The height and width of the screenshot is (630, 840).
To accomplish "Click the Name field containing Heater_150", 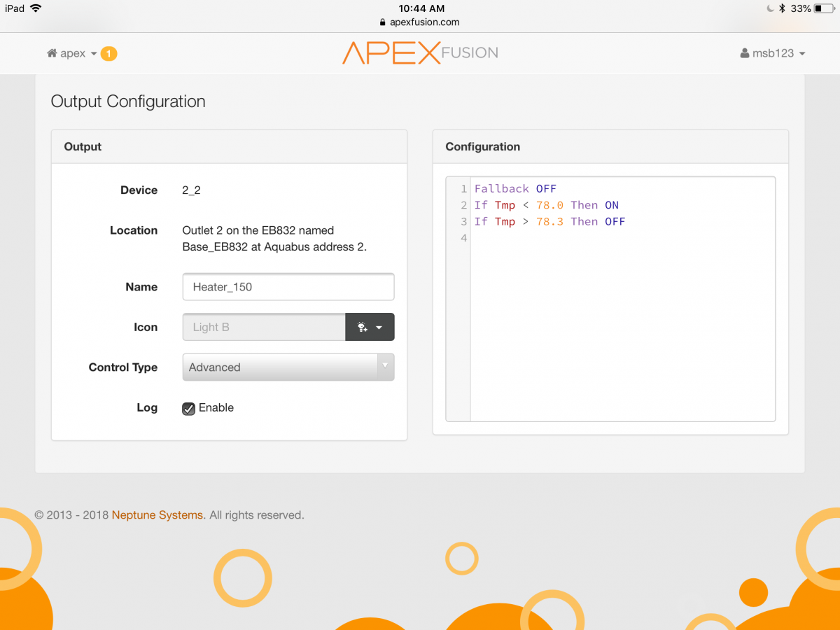I will pos(288,287).
